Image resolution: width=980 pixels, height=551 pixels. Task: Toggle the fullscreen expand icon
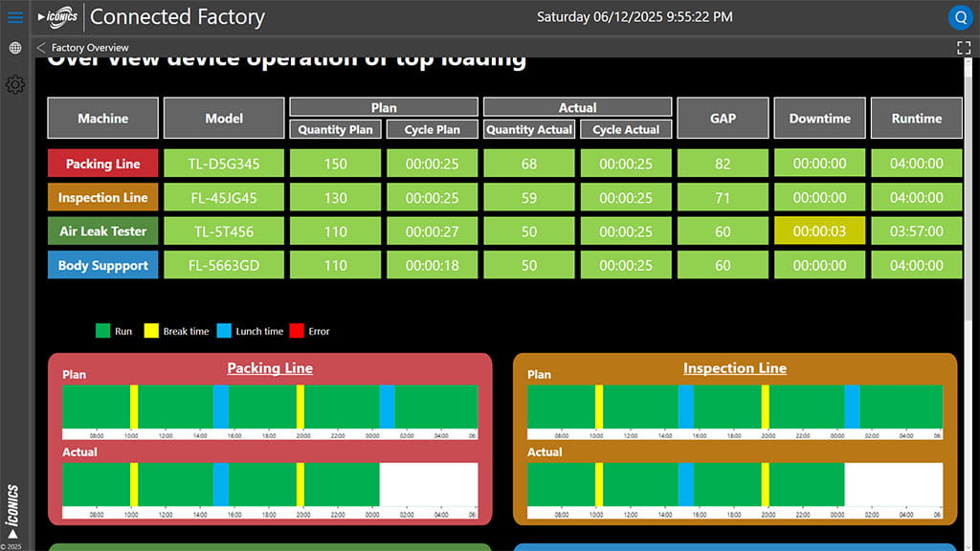[x=964, y=47]
